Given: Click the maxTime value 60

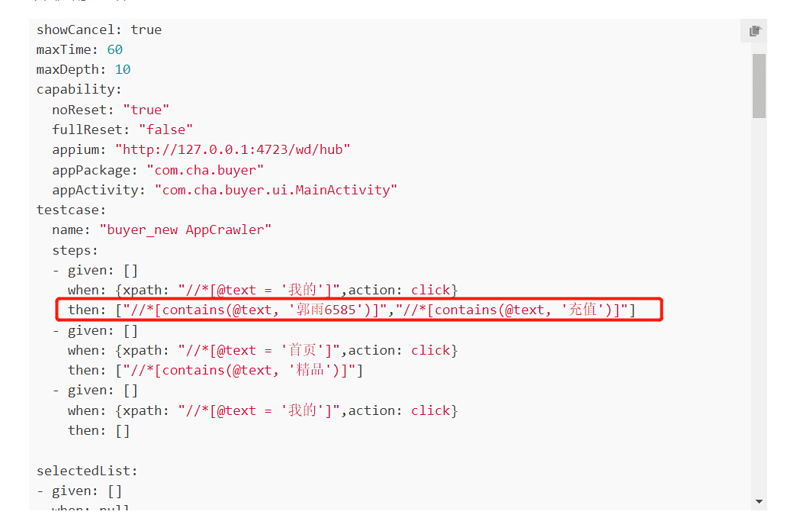Looking at the screenshot, I should pos(115,49).
